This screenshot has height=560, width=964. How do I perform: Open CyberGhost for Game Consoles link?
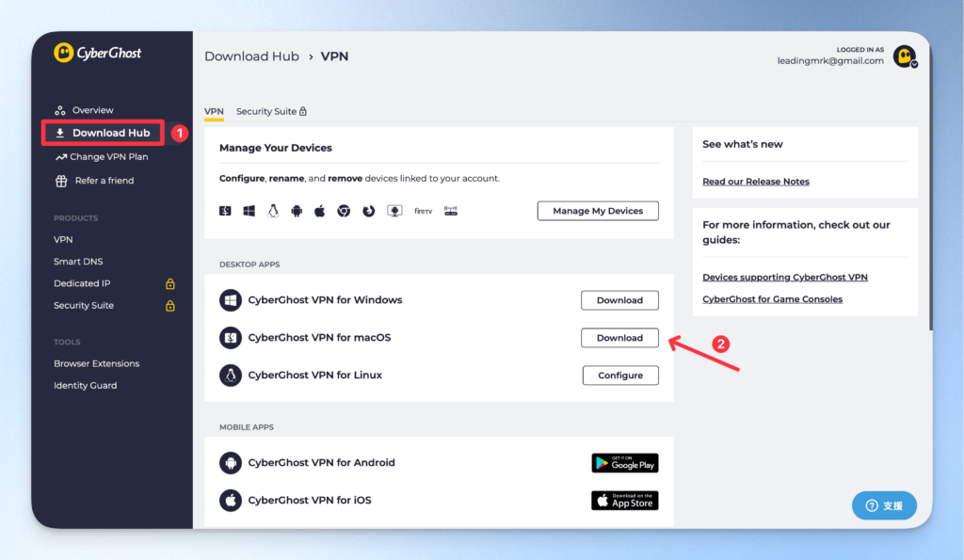(772, 299)
